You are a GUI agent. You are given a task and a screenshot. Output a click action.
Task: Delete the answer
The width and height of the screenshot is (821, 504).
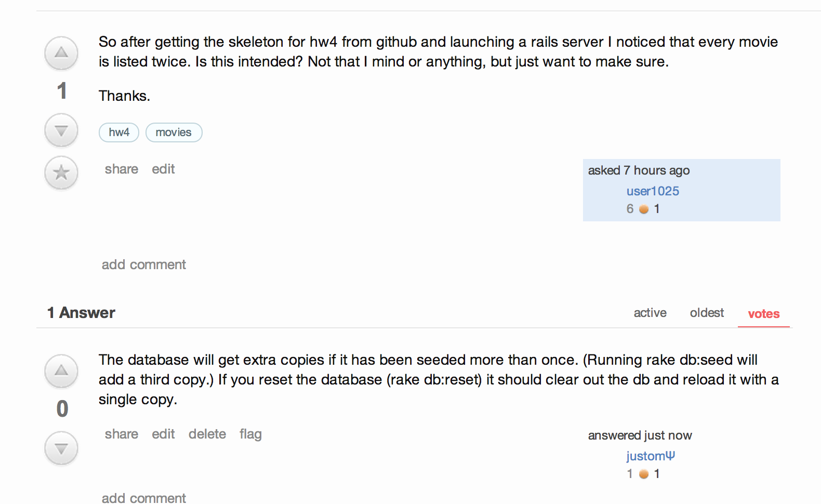point(207,434)
